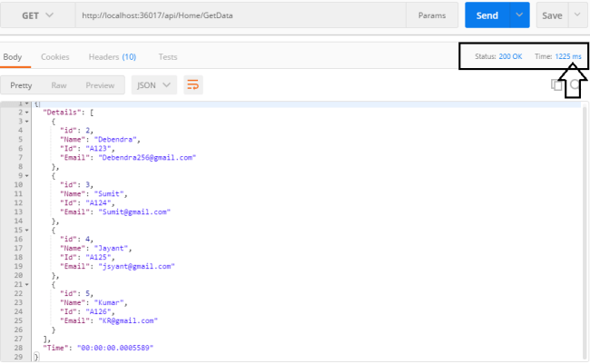Collapse the object fold on line 9
590x364 pixels.
[26, 176]
